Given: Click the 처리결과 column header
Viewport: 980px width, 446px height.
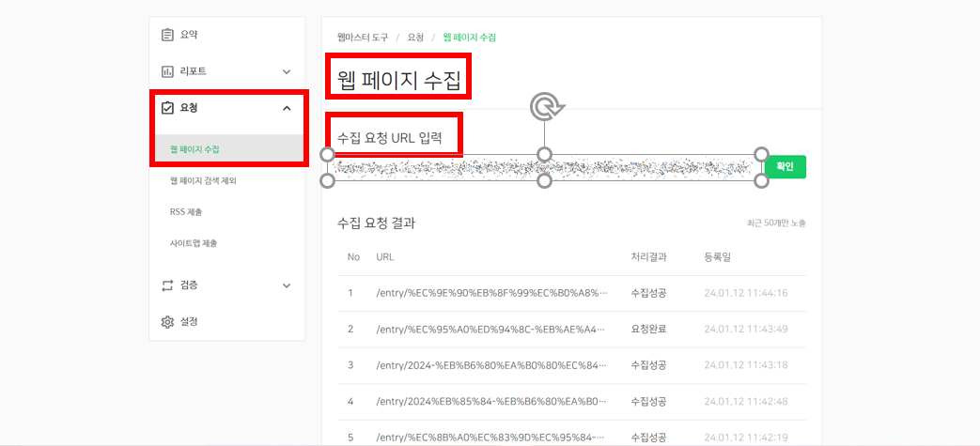Looking at the screenshot, I should (x=648, y=257).
